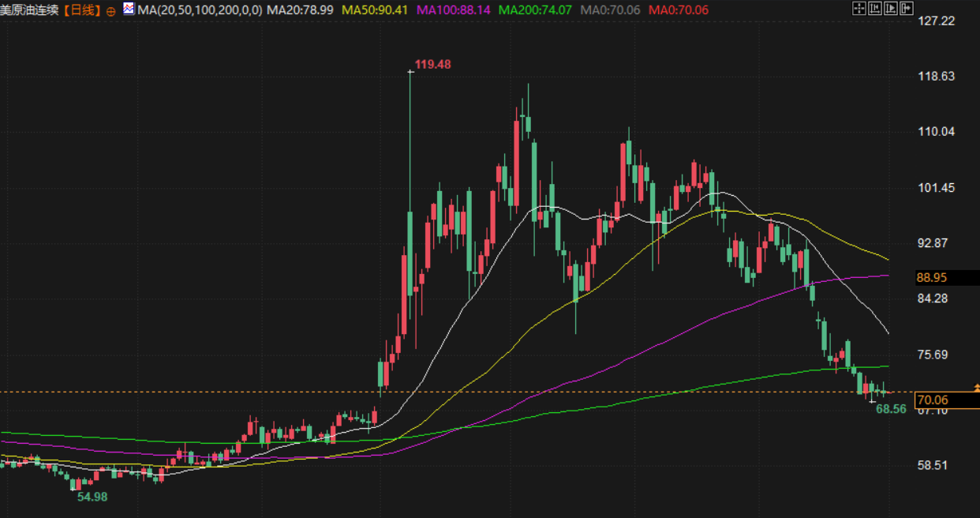The image size is (980, 518).
Task: Click the second chart tool icon at top right
Action: [874, 9]
